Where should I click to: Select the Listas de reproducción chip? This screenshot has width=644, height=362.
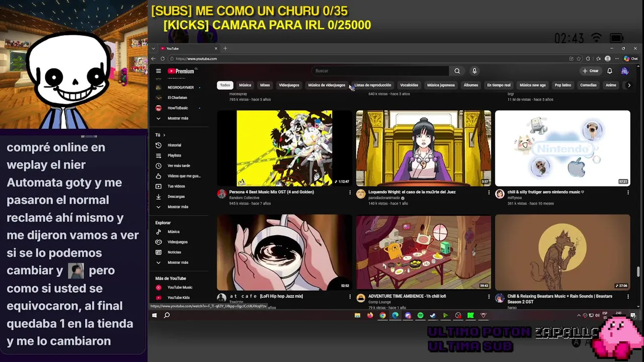click(x=373, y=85)
